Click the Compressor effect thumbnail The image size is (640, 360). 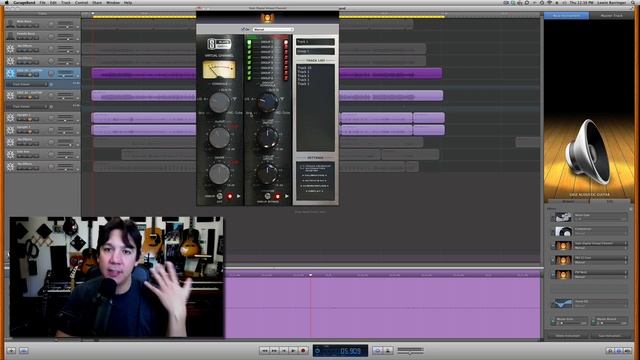coord(563,231)
